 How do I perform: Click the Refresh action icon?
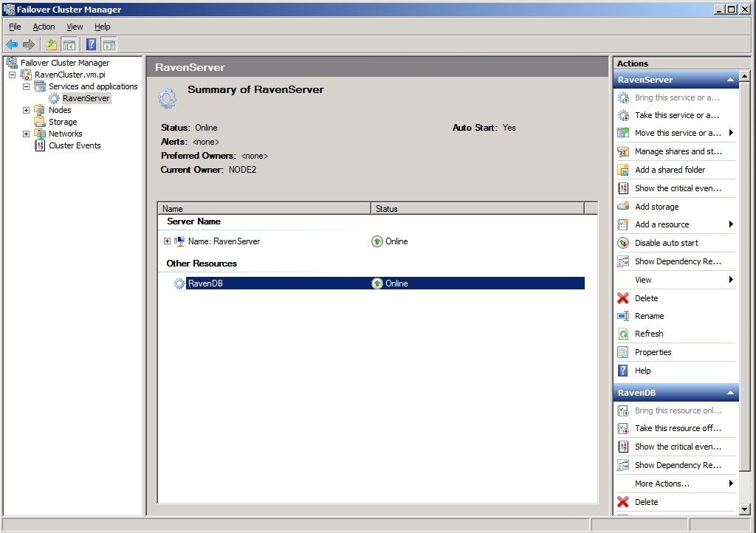[x=623, y=334]
